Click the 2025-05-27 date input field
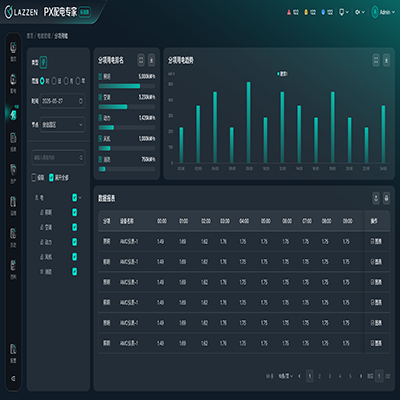Screen dimensions: 400x400 pos(63,101)
